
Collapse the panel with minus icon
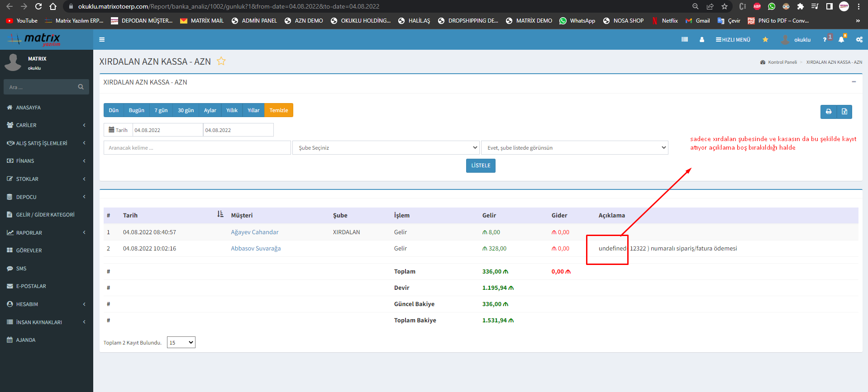pyautogui.click(x=854, y=82)
